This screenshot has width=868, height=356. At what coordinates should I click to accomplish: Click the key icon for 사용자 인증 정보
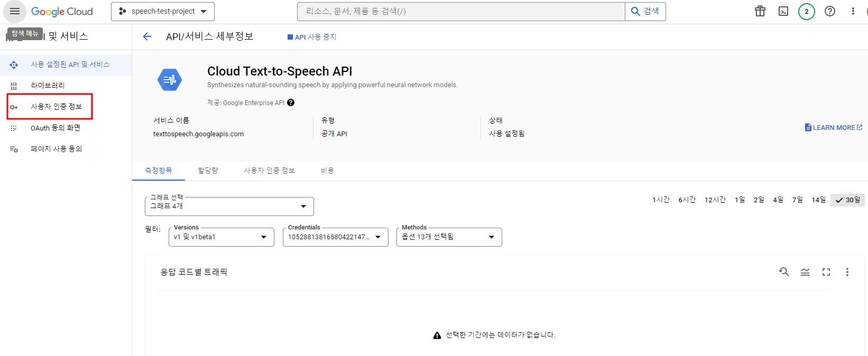[x=14, y=107]
